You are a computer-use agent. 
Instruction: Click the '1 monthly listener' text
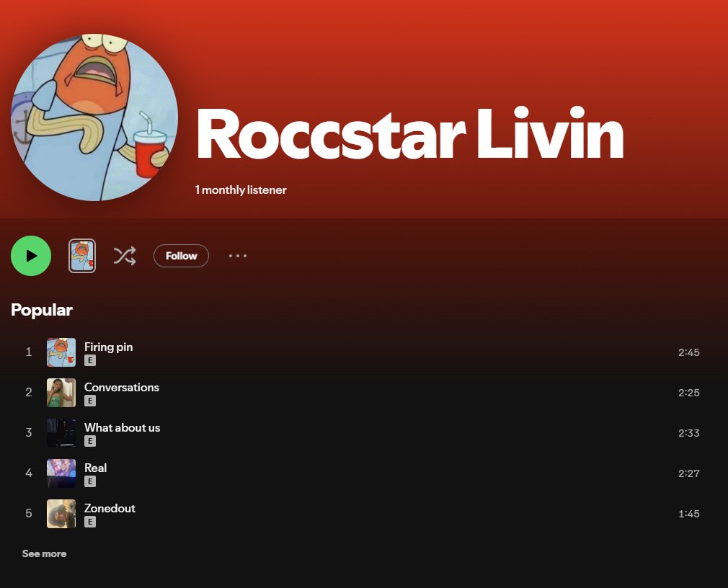(241, 190)
